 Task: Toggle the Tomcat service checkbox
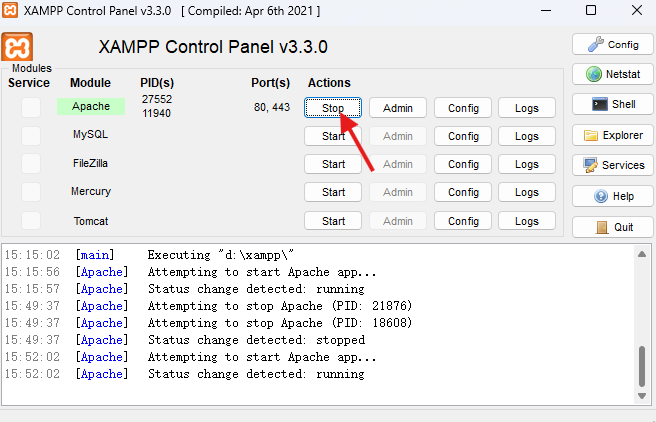pyautogui.click(x=31, y=221)
